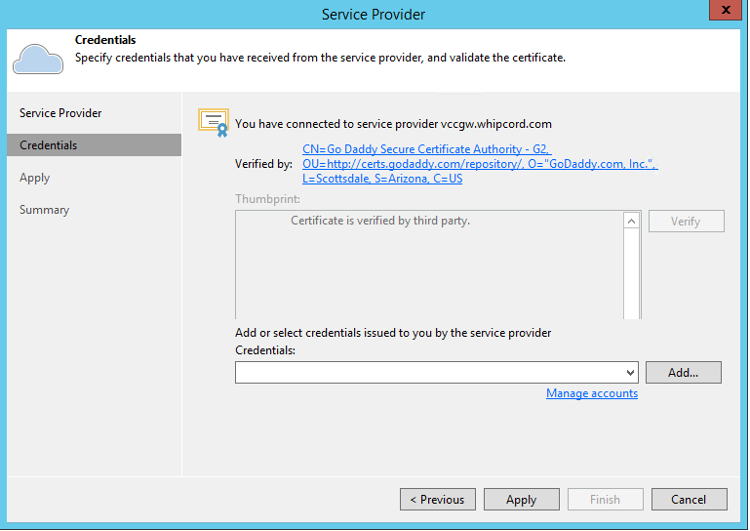The width and height of the screenshot is (750, 531).
Task: Click the certificate icon beside connection message
Action: tap(213, 122)
